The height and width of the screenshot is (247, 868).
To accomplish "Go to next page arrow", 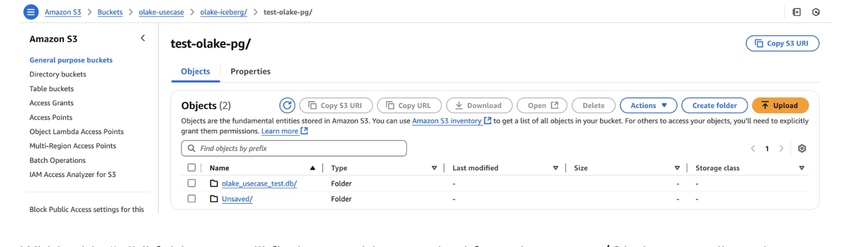I will pos(782,149).
